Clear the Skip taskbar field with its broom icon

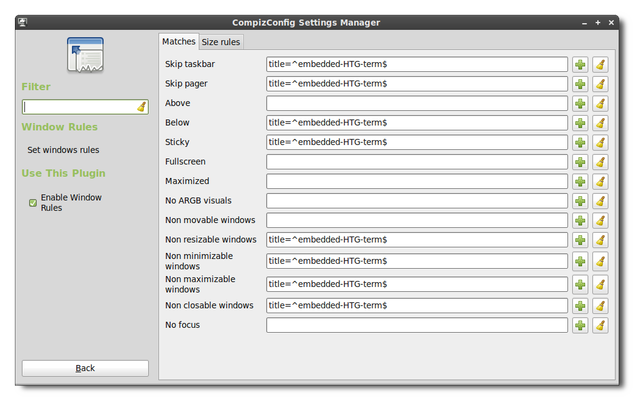(x=600, y=64)
